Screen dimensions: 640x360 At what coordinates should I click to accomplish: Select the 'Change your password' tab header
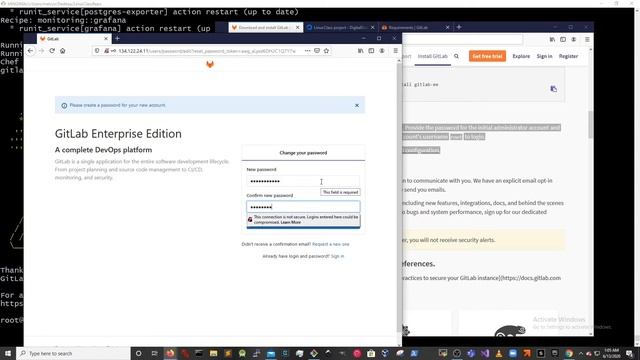tap(303, 153)
